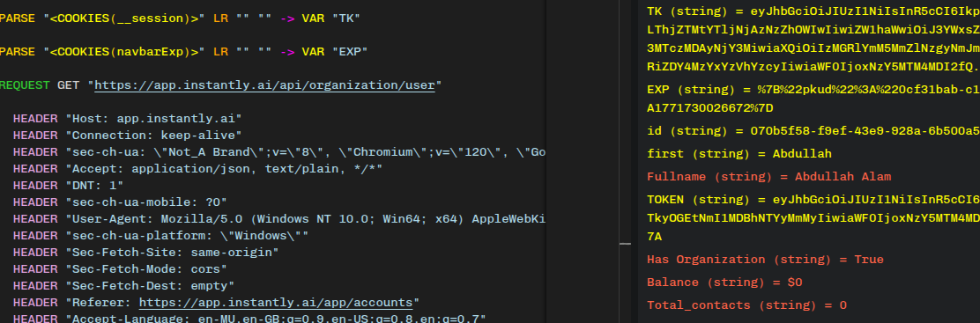Image resolution: width=980 pixels, height=323 pixels.
Task: Click the panel splitter handle beside variables list
Action: click(x=625, y=245)
